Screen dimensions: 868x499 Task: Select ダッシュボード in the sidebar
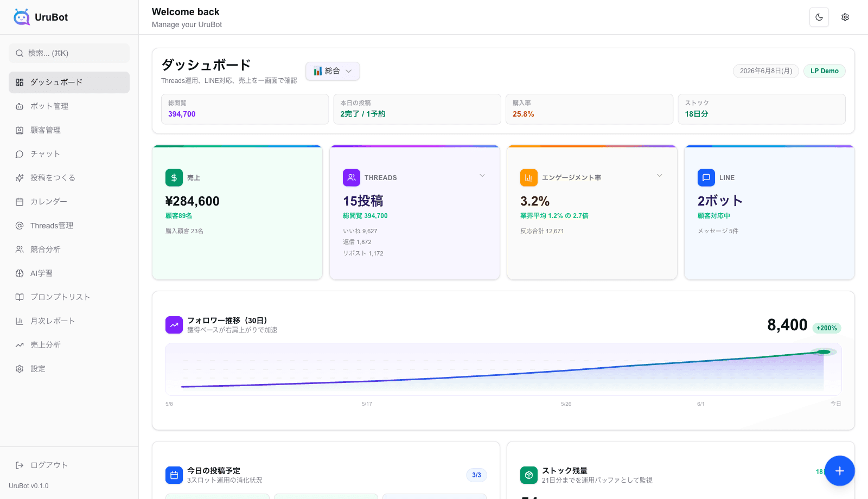[69, 82]
